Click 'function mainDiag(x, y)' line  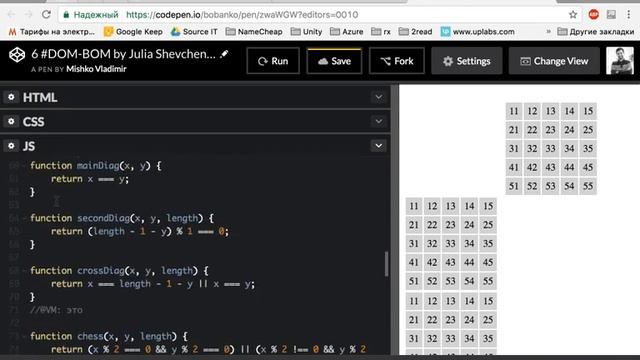point(96,166)
